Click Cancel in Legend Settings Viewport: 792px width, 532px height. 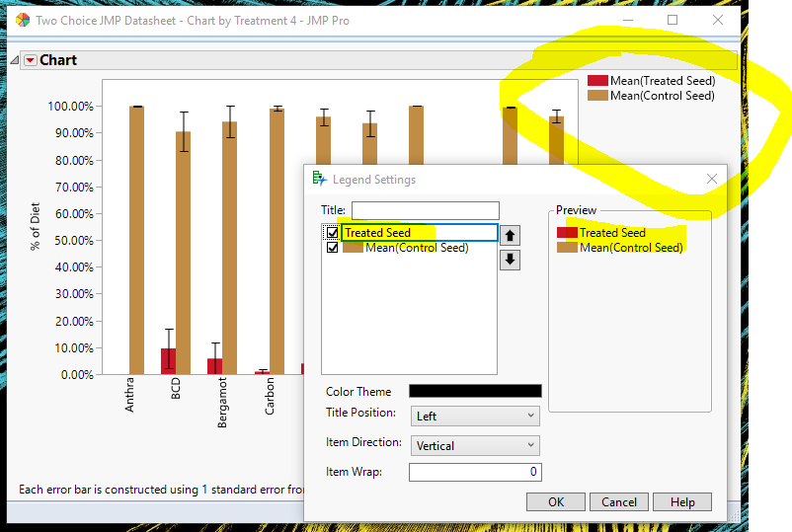click(619, 502)
